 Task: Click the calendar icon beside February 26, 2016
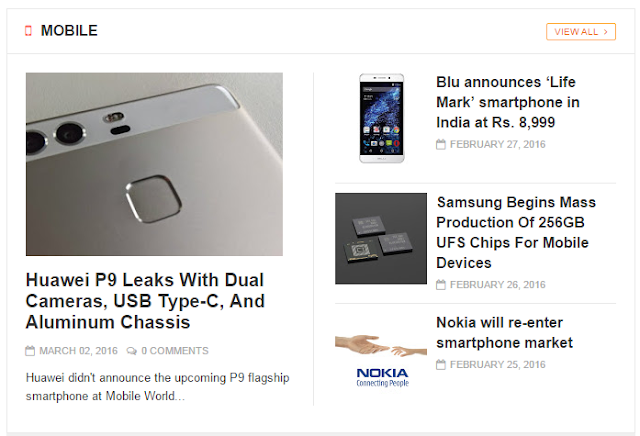tap(441, 285)
